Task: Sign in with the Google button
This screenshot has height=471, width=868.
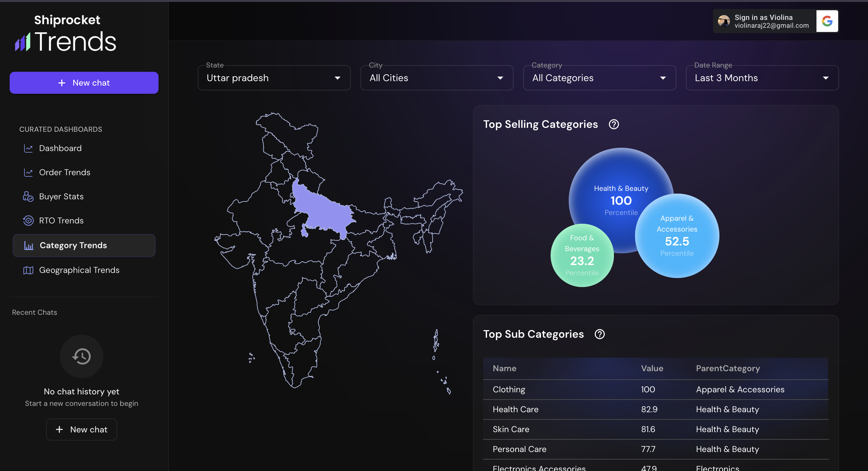Action: (x=827, y=21)
